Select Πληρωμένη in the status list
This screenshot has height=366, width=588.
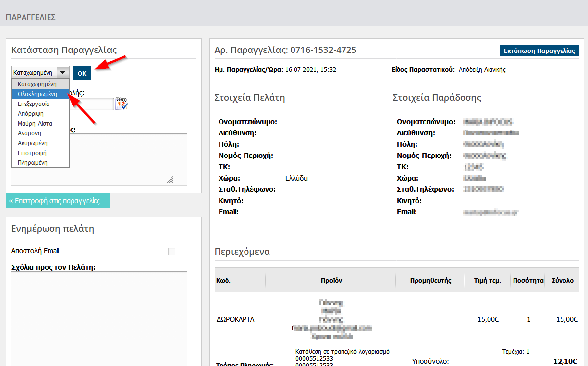point(32,162)
